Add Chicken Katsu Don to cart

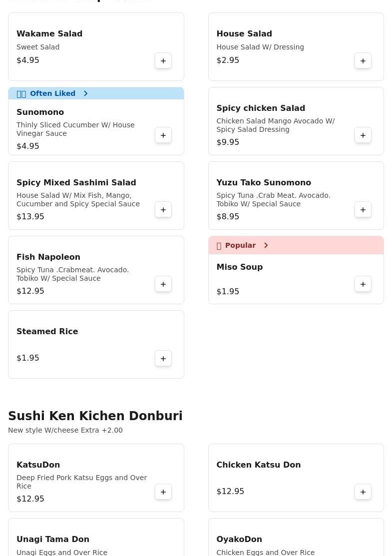(363, 492)
